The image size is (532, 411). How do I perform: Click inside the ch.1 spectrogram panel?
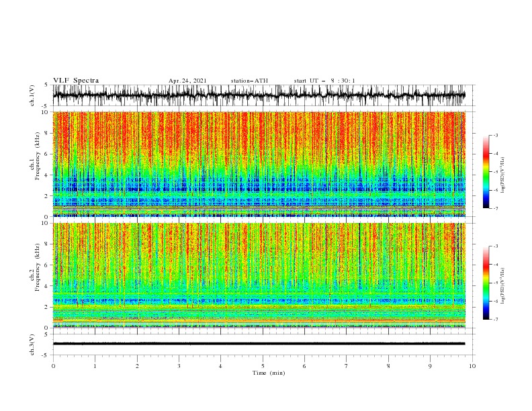259,164
